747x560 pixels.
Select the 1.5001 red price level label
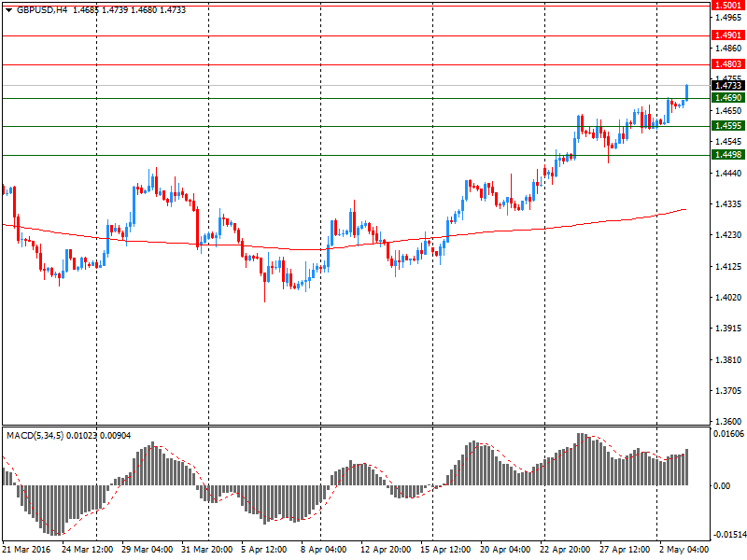[728, 6]
